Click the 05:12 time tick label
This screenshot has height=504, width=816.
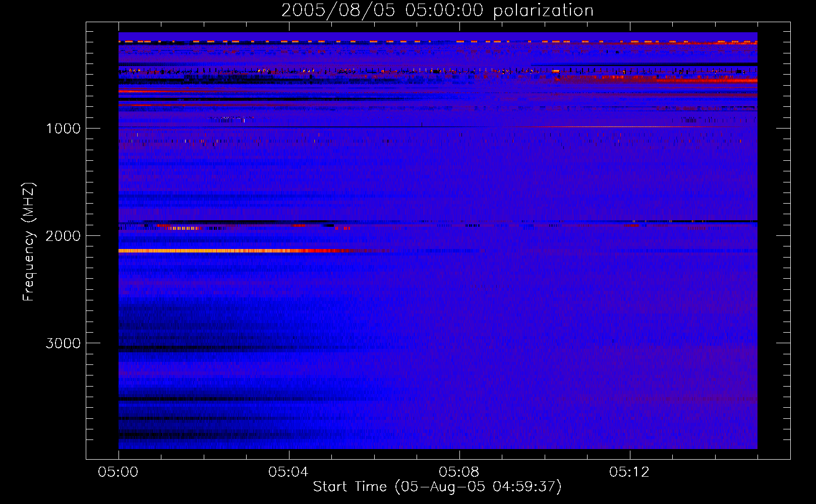[x=629, y=472]
